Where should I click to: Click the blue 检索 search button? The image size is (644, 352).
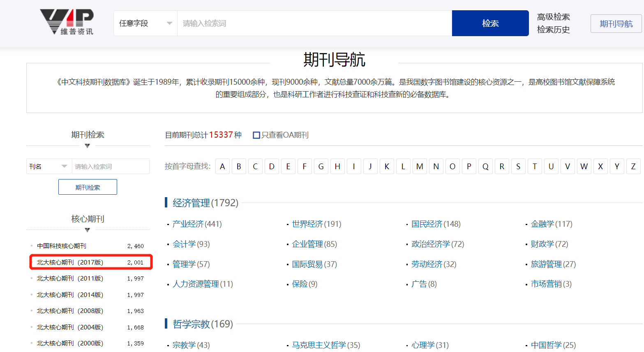490,23
